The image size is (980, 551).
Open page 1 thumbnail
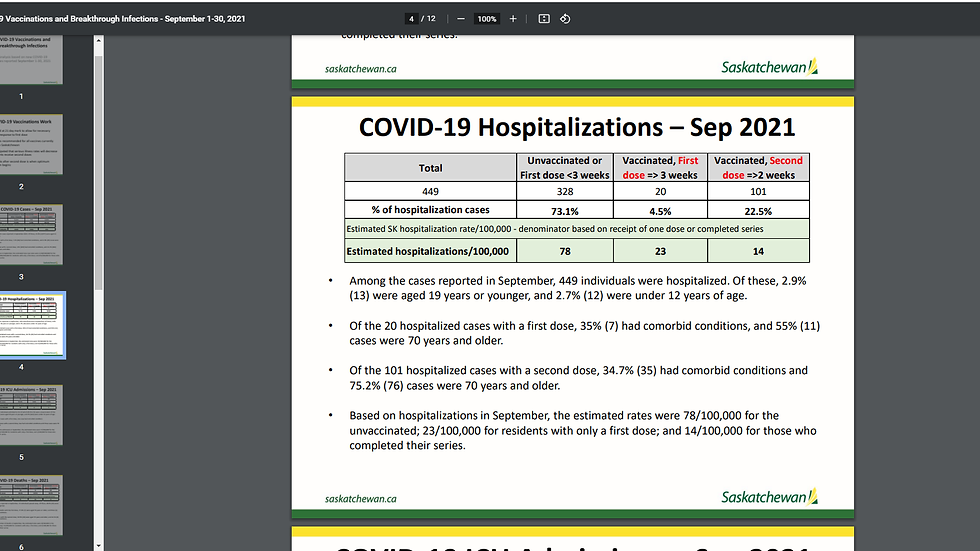31,60
